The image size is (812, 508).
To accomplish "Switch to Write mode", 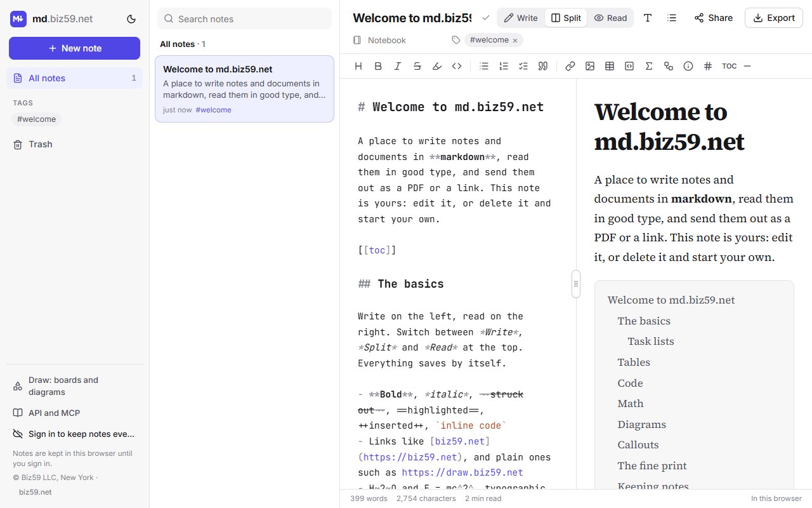I will coord(521,18).
